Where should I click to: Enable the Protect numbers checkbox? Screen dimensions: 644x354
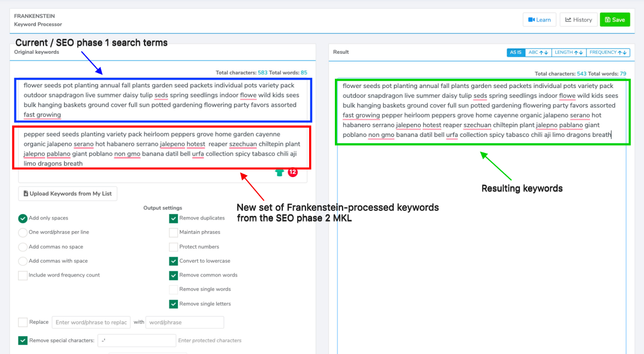coord(173,247)
